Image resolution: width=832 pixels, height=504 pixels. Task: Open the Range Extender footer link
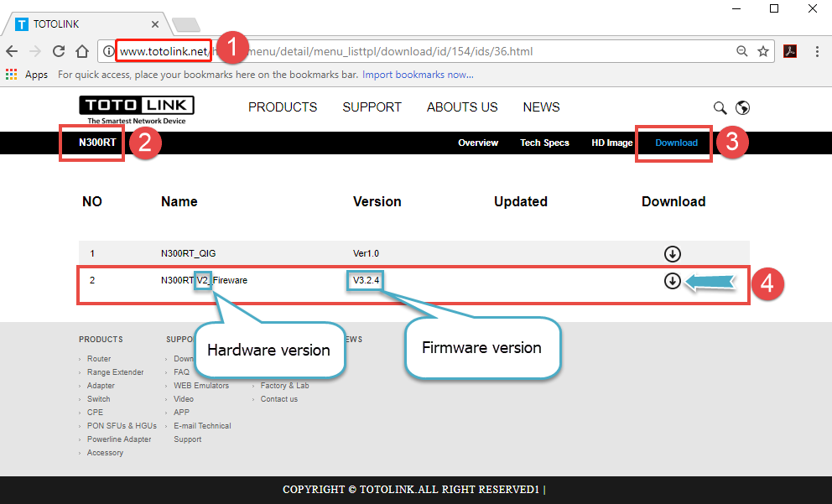[115, 372]
